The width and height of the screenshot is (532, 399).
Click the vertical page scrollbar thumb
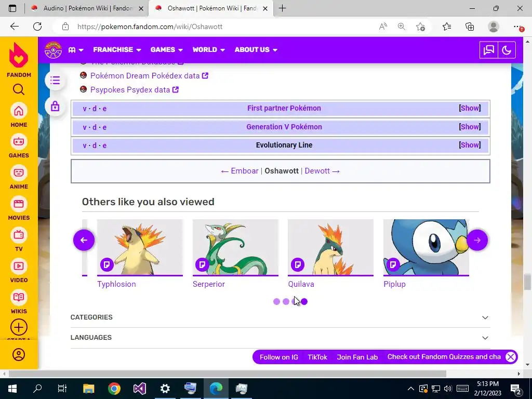point(527,282)
